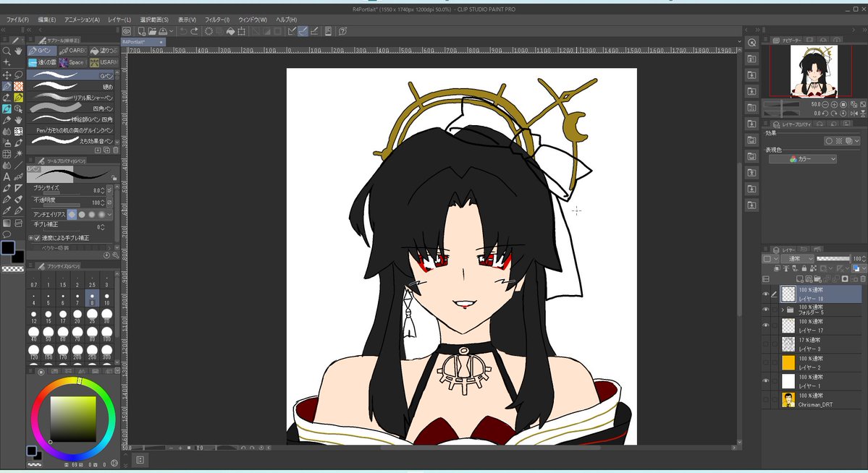868x473 pixels.
Task: Select CARBO sub tool group
Action: point(72,51)
